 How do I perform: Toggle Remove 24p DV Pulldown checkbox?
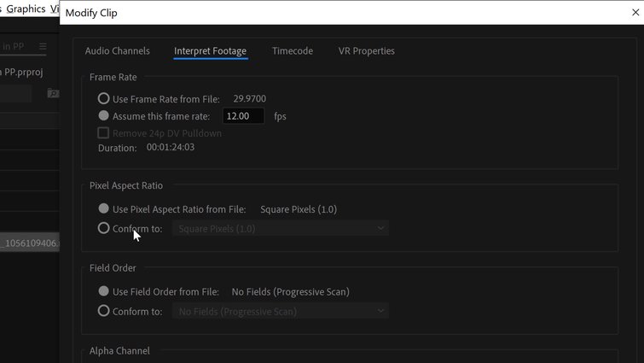[x=104, y=133]
